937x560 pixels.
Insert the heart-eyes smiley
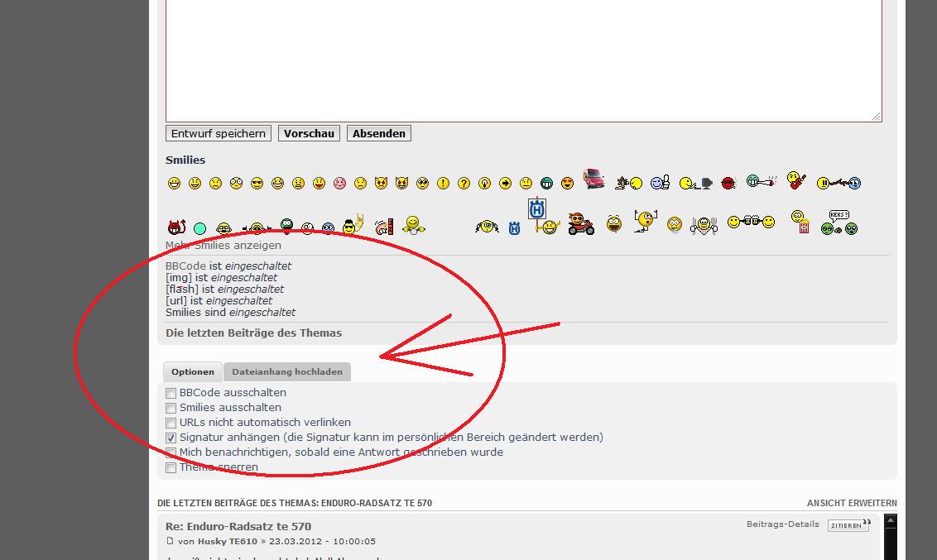pos(567,184)
